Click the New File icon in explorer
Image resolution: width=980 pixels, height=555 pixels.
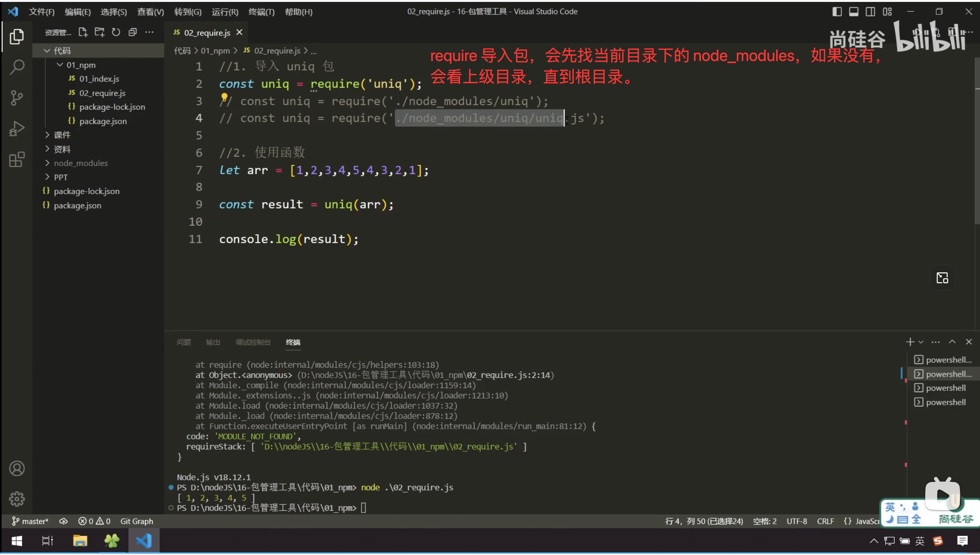[83, 32]
